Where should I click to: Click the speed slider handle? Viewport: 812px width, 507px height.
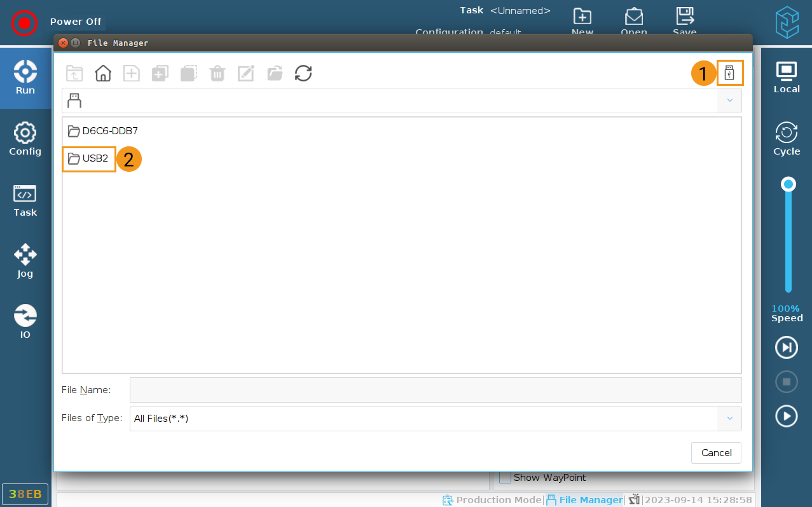788,184
